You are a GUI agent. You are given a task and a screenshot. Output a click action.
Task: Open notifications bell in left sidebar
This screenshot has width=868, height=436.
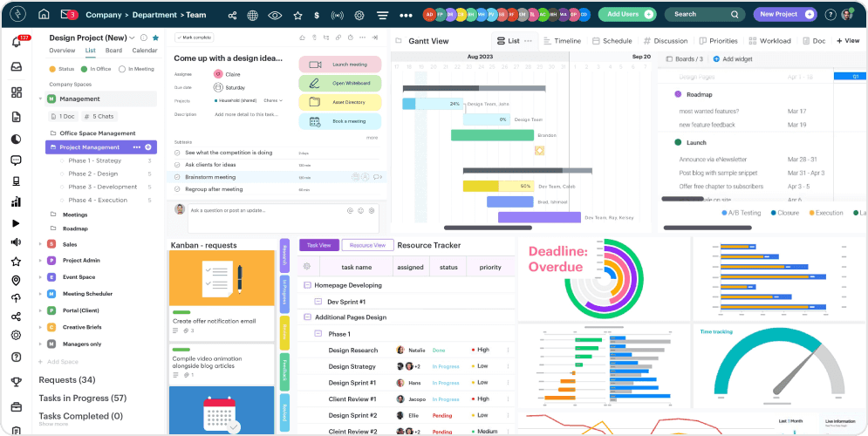pyautogui.click(x=16, y=42)
